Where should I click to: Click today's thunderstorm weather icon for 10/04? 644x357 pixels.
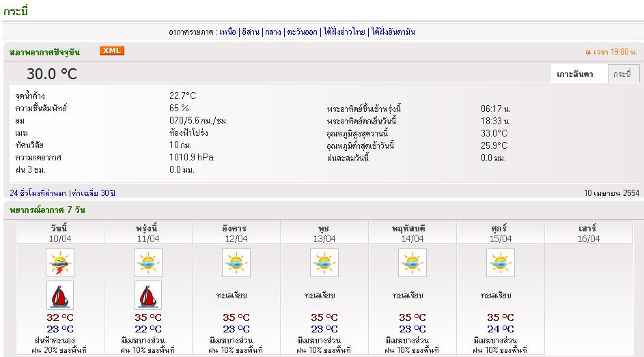point(60,263)
